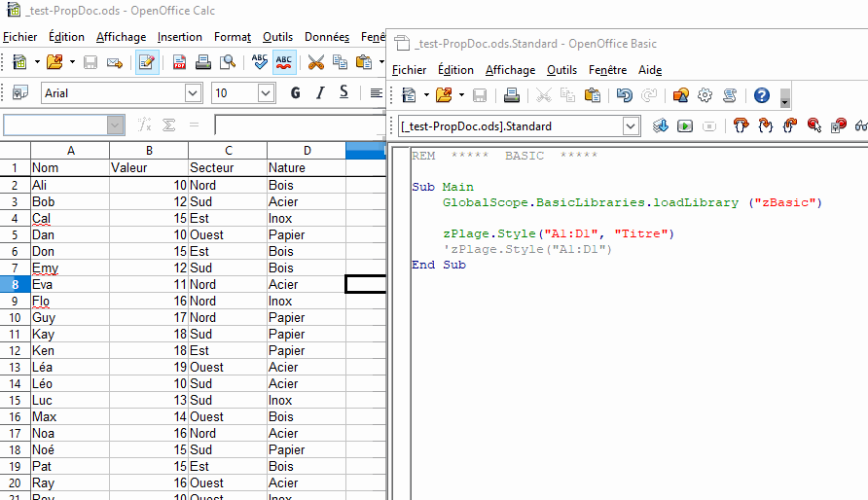Open the Function Wizard icon
Viewport: 868px width, 500px height.
tap(144, 125)
